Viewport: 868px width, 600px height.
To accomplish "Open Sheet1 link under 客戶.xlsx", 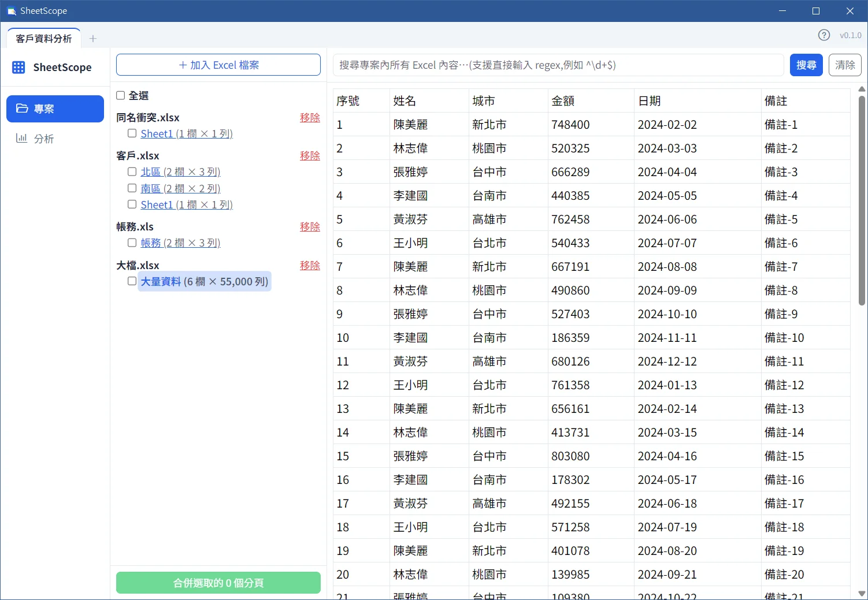I will (x=187, y=204).
